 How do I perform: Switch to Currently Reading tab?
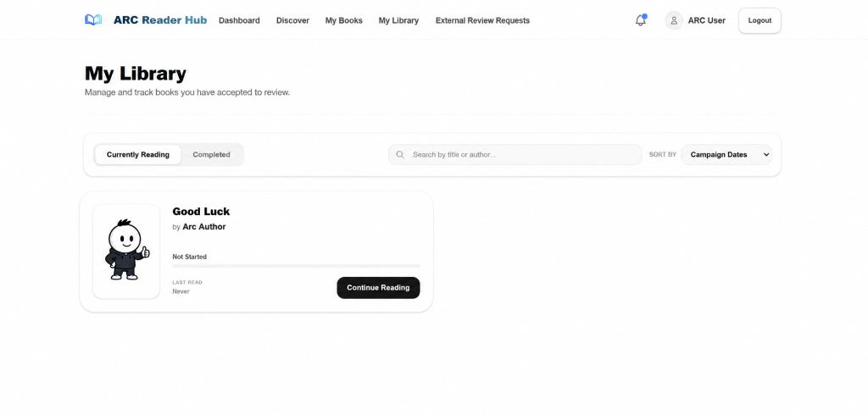(138, 155)
